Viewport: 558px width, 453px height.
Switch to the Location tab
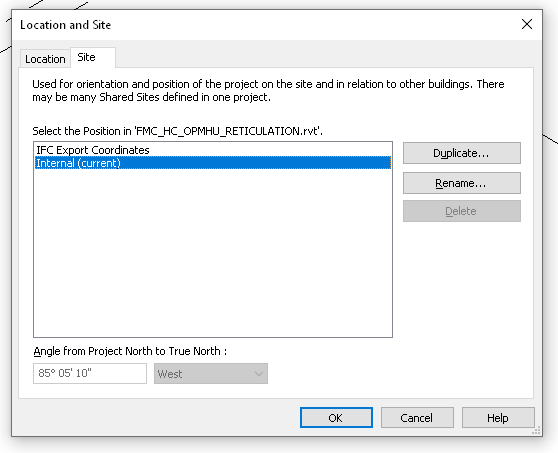(45, 59)
